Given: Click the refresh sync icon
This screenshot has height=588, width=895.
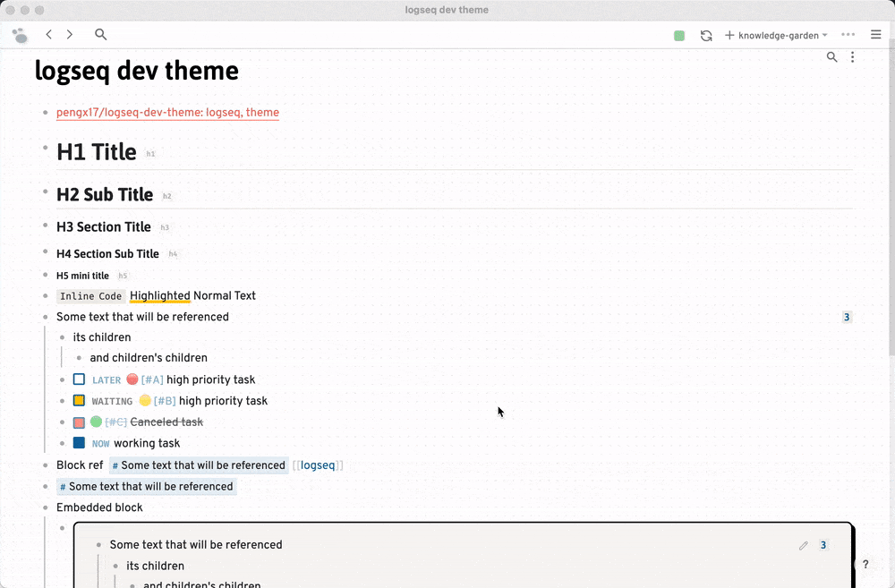Looking at the screenshot, I should pyautogui.click(x=706, y=36).
